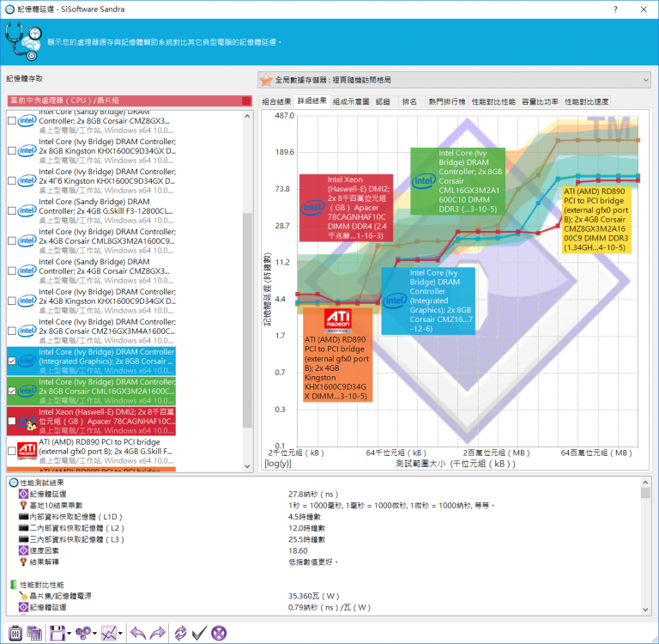Check the 2x 4ГБ Kingston KHX1600C9D34GX entry
The height and width of the screenshot is (644, 659).
[12, 181]
